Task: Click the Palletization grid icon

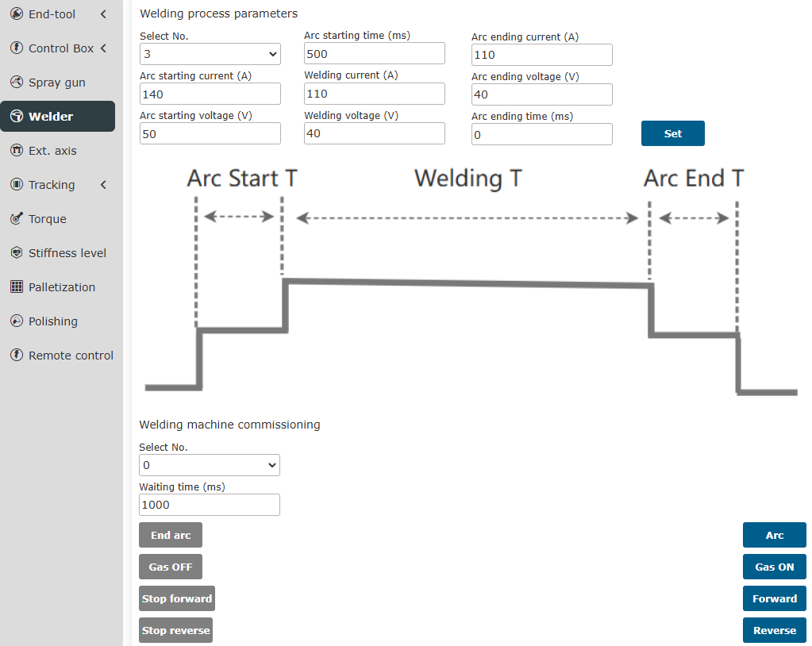Action: pyautogui.click(x=16, y=287)
